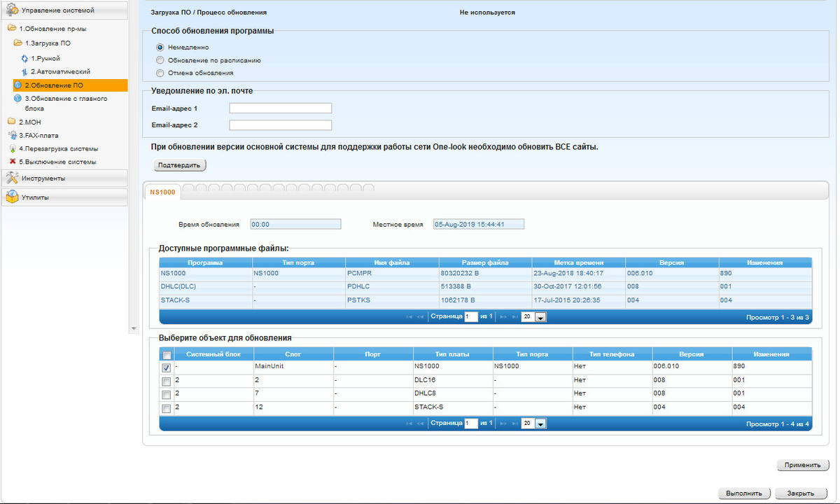This screenshot has width=840, height=504.
Task: Click the 2.Автоматический arrows icon
Action: tap(25, 71)
